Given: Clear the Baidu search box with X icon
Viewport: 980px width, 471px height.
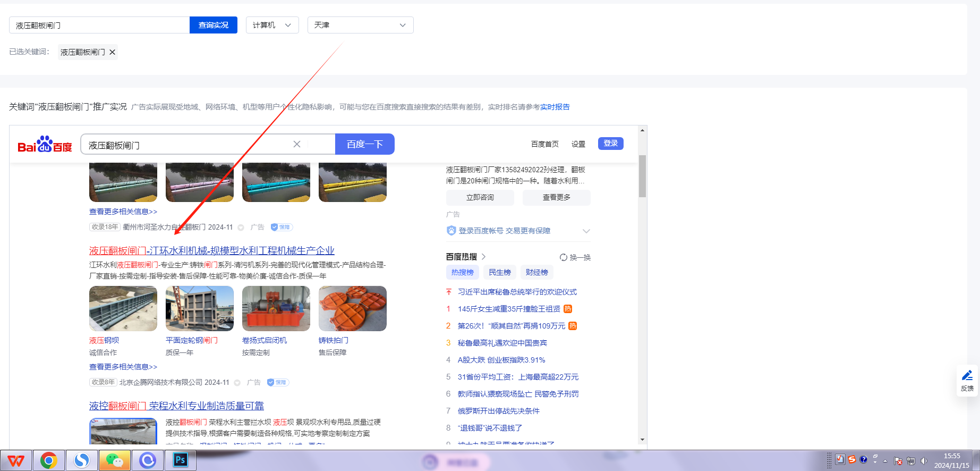Looking at the screenshot, I should (x=297, y=144).
